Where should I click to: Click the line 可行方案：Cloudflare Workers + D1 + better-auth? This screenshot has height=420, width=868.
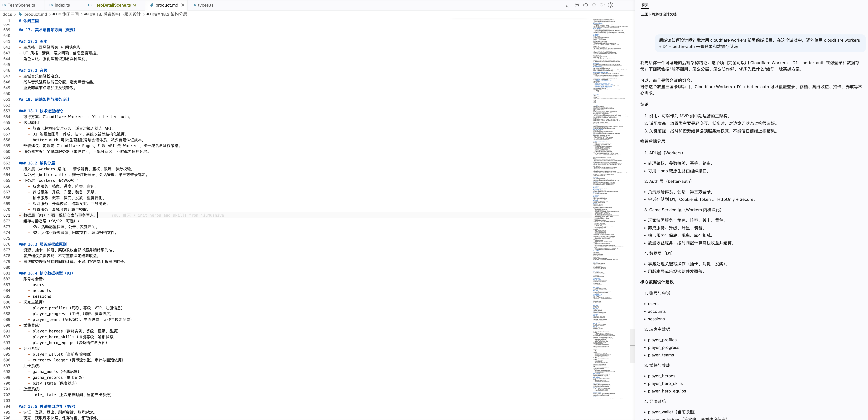point(75,117)
